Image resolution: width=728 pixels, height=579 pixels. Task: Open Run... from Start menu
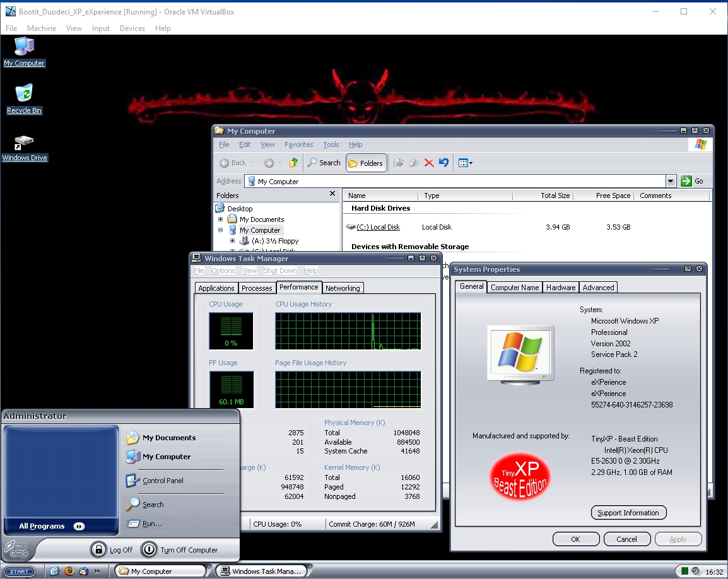[x=144, y=523]
